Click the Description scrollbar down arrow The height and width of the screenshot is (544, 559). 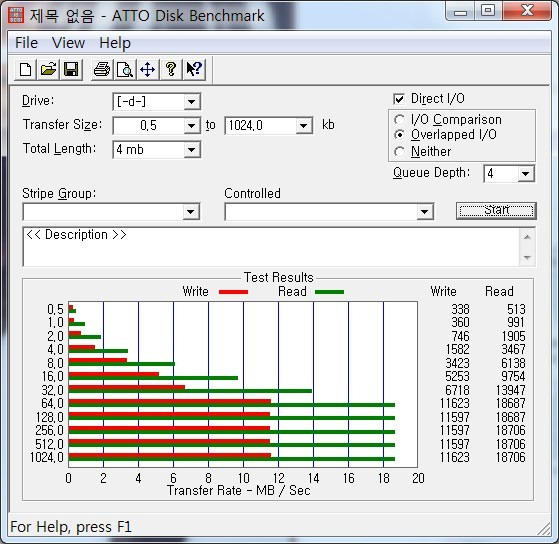[527, 257]
